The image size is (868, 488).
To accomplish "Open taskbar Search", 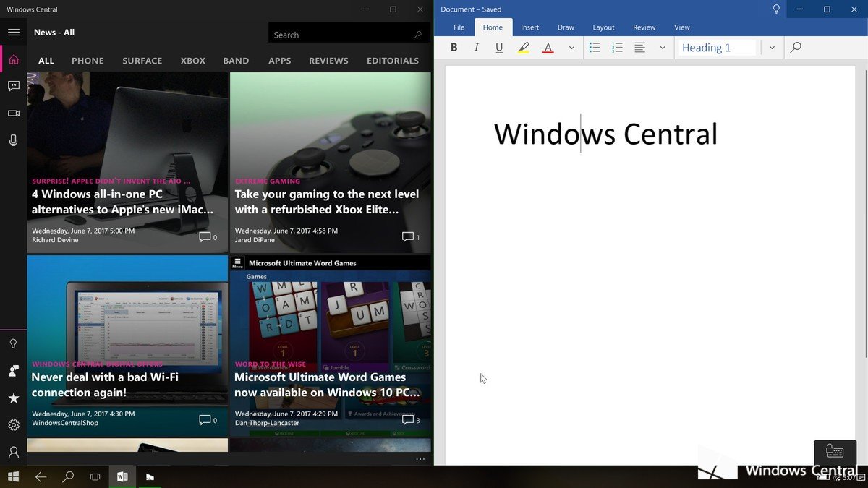I will tap(68, 476).
